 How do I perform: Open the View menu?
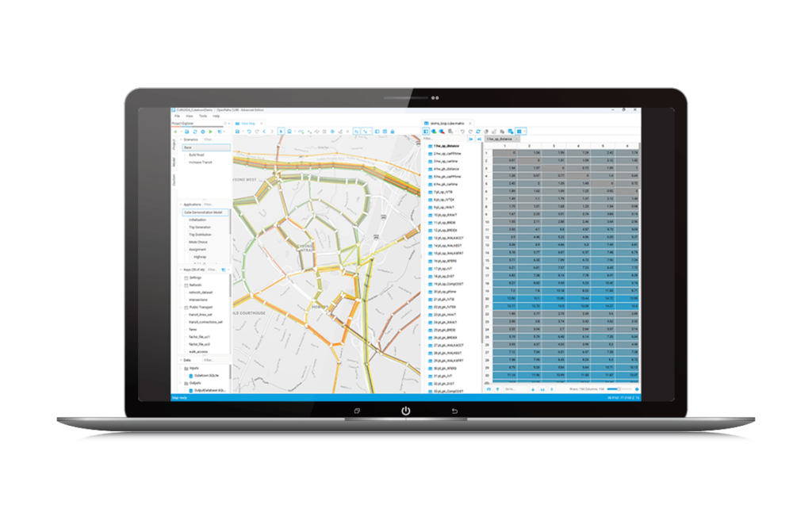coord(188,116)
